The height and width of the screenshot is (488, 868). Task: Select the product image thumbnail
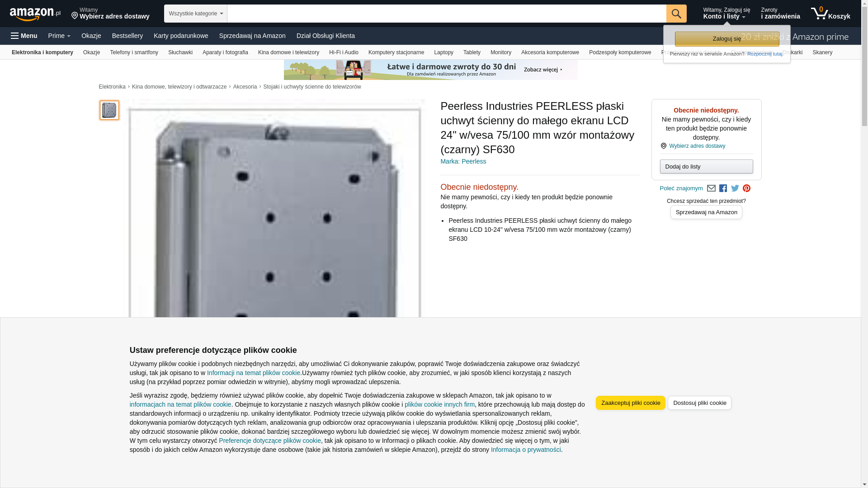coord(109,110)
